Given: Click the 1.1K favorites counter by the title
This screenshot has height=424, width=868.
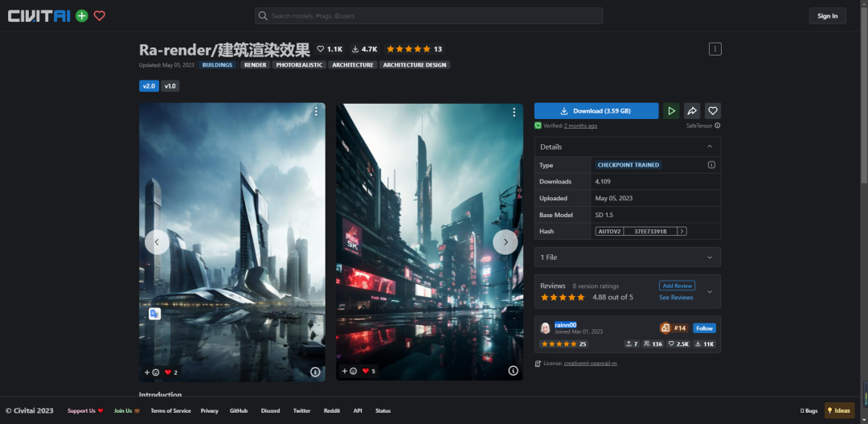Looking at the screenshot, I should [x=330, y=49].
